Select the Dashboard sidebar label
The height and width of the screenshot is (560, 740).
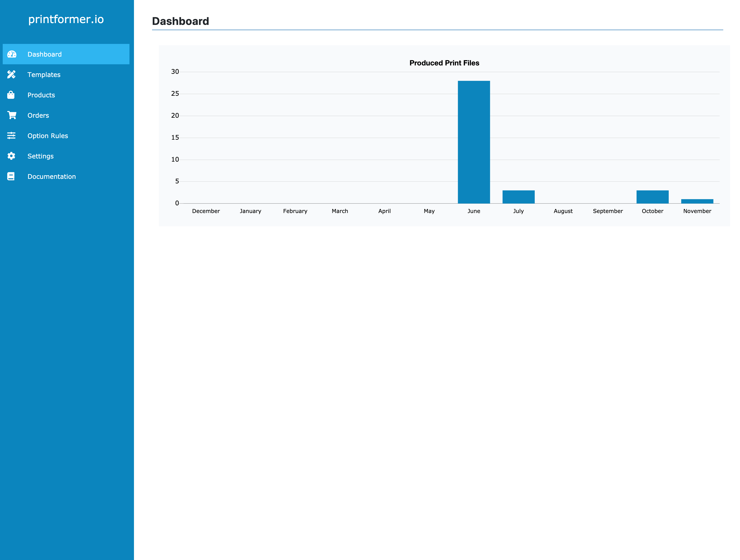pos(45,54)
